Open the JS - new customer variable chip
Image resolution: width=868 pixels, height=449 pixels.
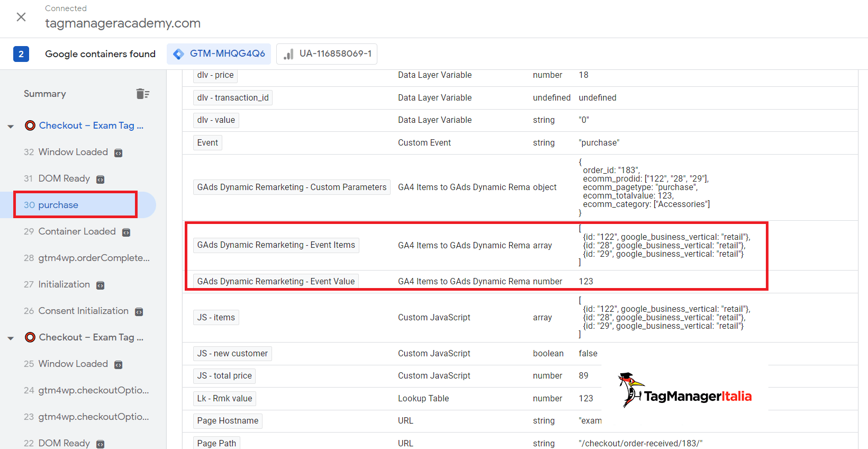point(232,353)
